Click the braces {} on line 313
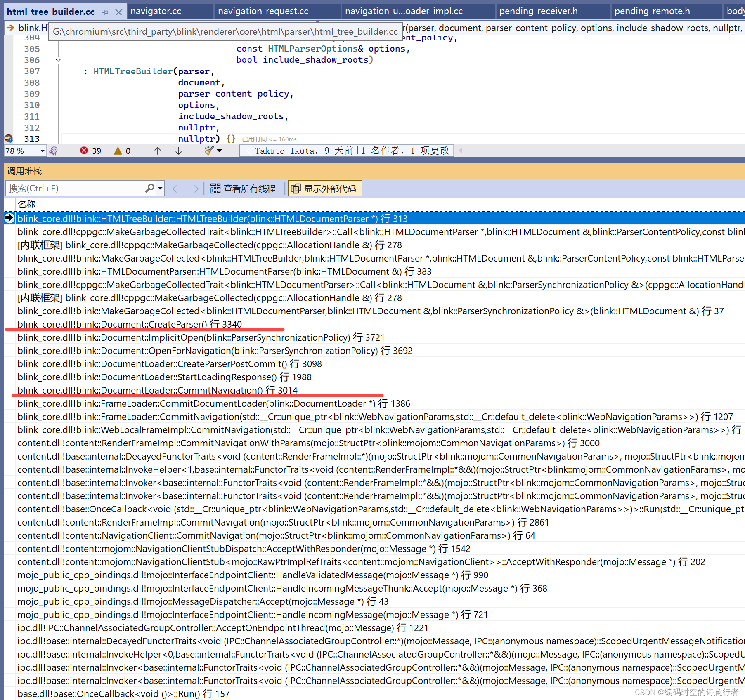Screen dimensions: 745x700 tap(231, 139)
